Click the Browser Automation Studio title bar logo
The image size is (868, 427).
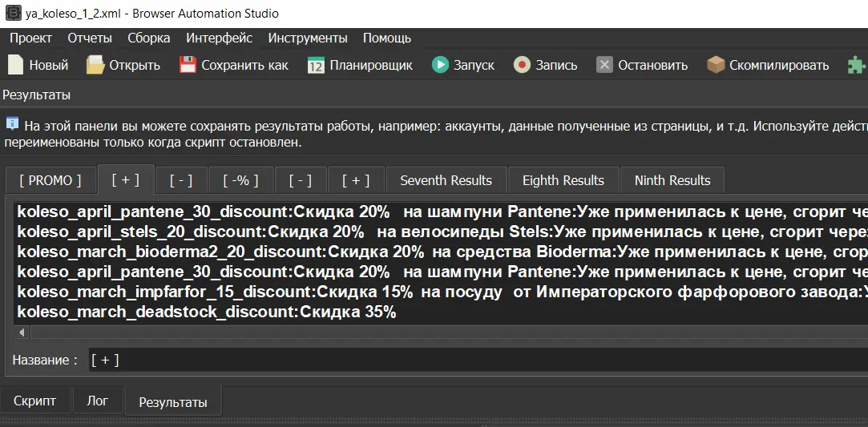click(x=14, y=14)
